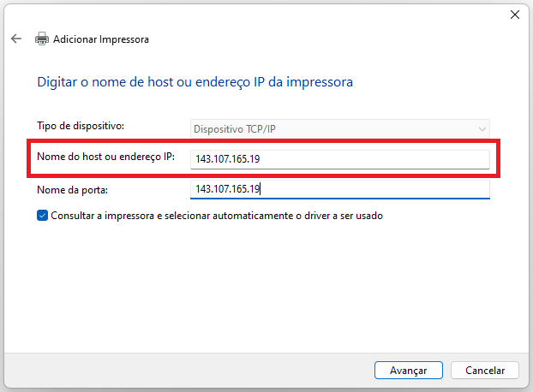
Task: Select the 'Tipo de dispositivo:' label
Action: (x=81, y=126)
